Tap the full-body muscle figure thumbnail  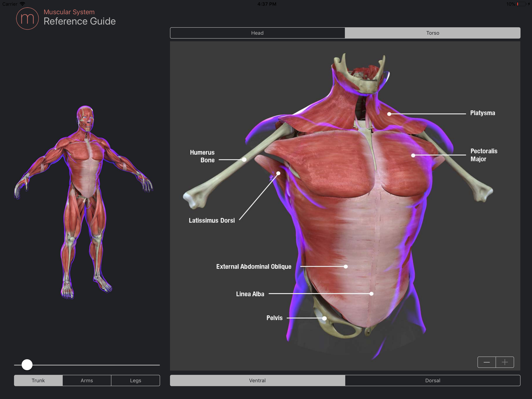pyautogui.click(x=84, y=202)
